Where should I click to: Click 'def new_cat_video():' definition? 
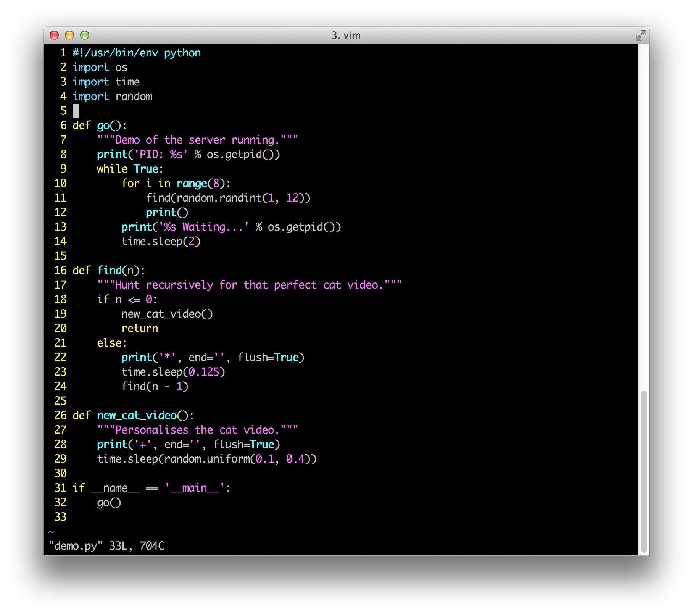[133, 416]
